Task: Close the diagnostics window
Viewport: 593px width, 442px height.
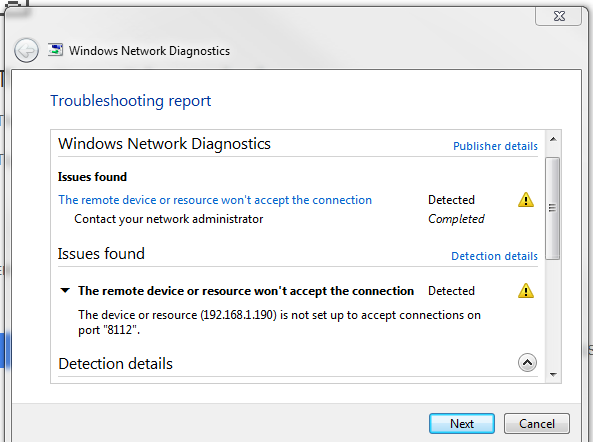Action: pyautogui.click(x=559, y=16)
